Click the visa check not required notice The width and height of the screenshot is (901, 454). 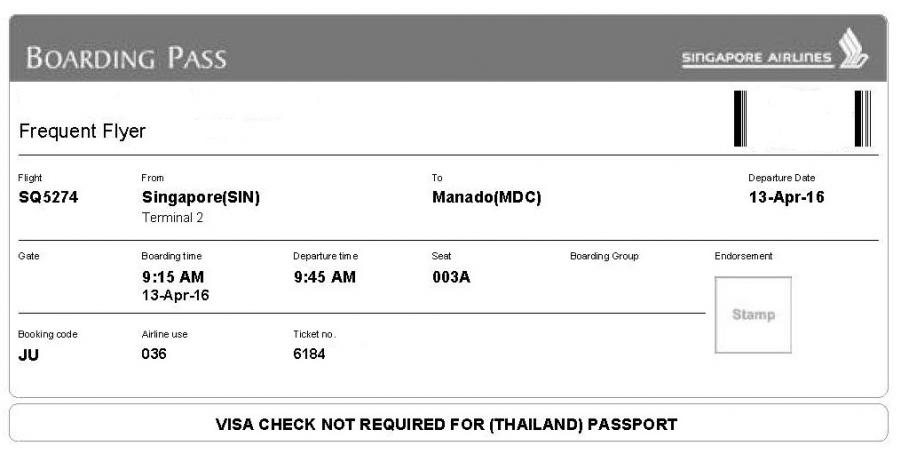(447, 424)
